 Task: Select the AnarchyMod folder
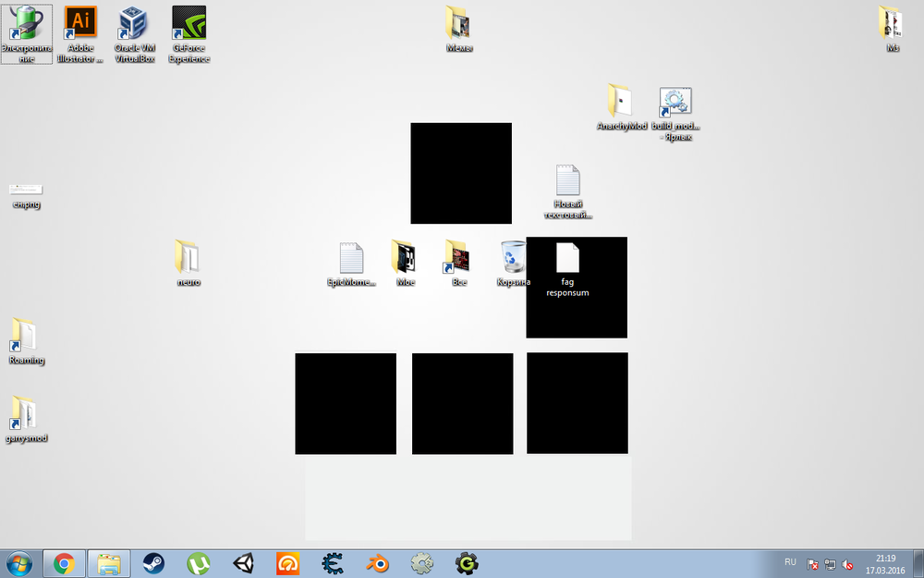622,103
